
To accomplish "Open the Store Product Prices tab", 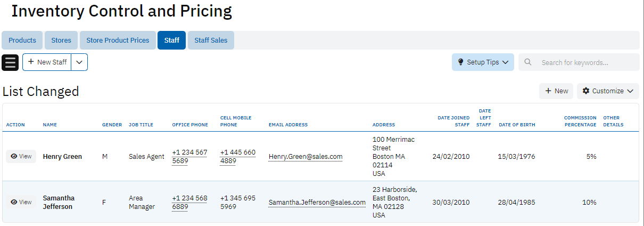I will tap(118, 41).
